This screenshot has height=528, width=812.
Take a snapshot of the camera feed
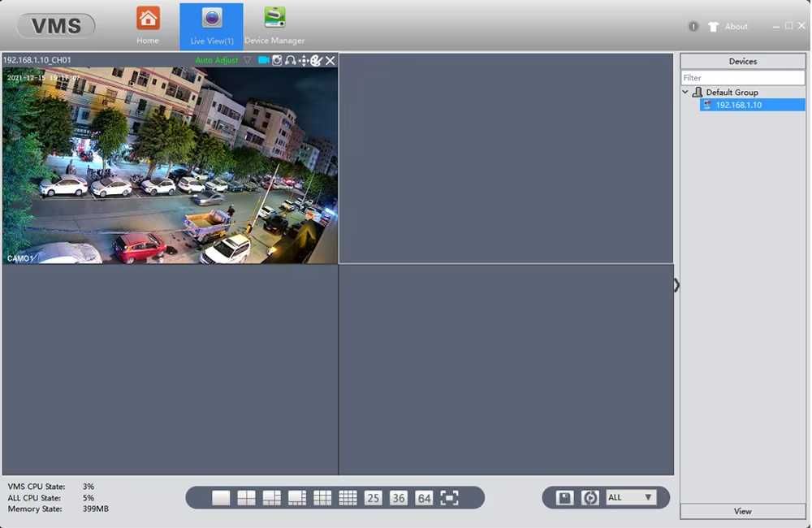(x=277, y=60)
